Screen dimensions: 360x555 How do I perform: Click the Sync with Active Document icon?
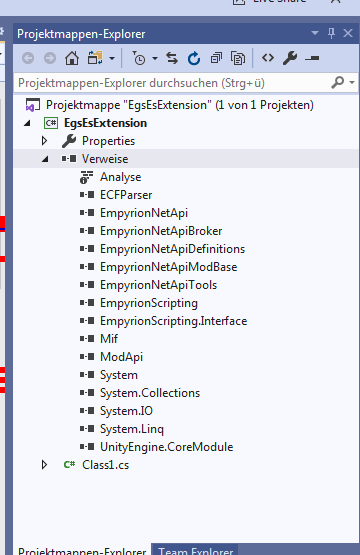click(172, 58)
